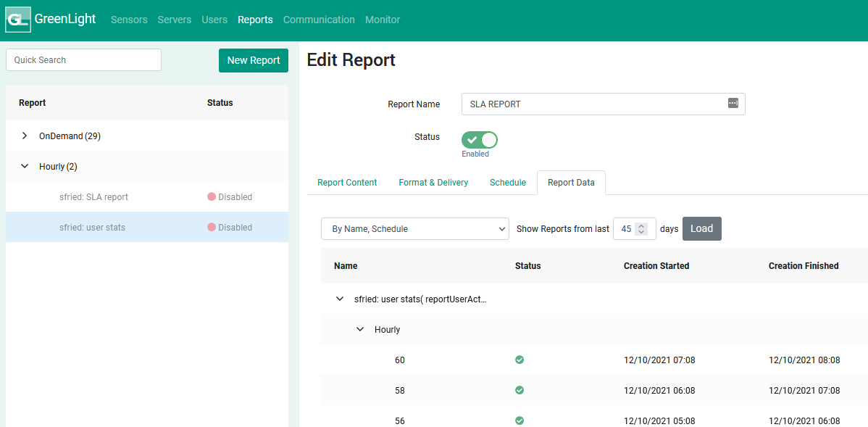The image size is (868, 427).
Task: Click green success status icon for report 58
Action: pyautogui.click(x=519, y=390)
